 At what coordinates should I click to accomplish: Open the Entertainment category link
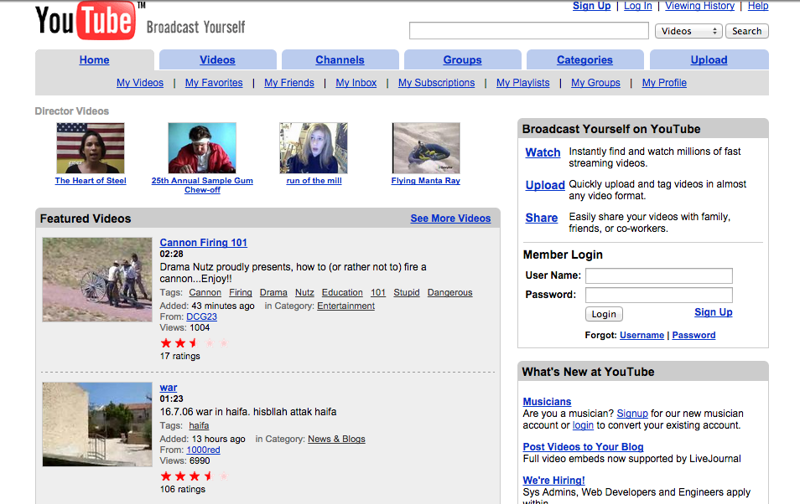tap(346, 306)
